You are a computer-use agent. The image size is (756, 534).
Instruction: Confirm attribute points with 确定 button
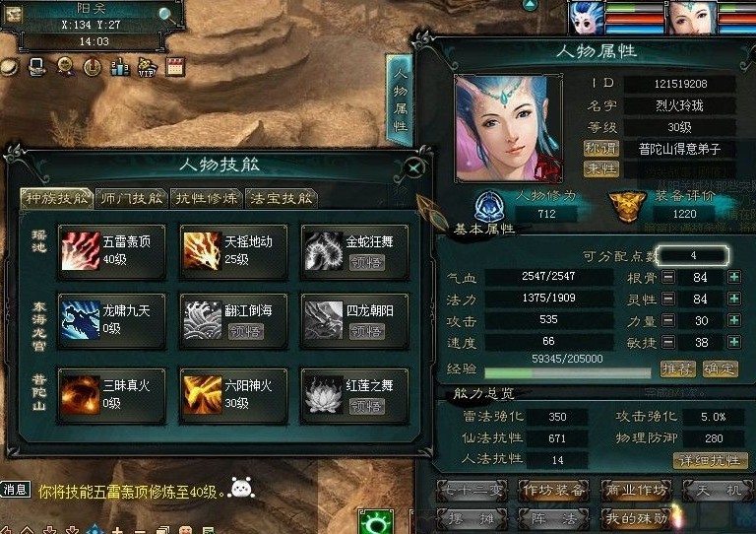(720, 369)
